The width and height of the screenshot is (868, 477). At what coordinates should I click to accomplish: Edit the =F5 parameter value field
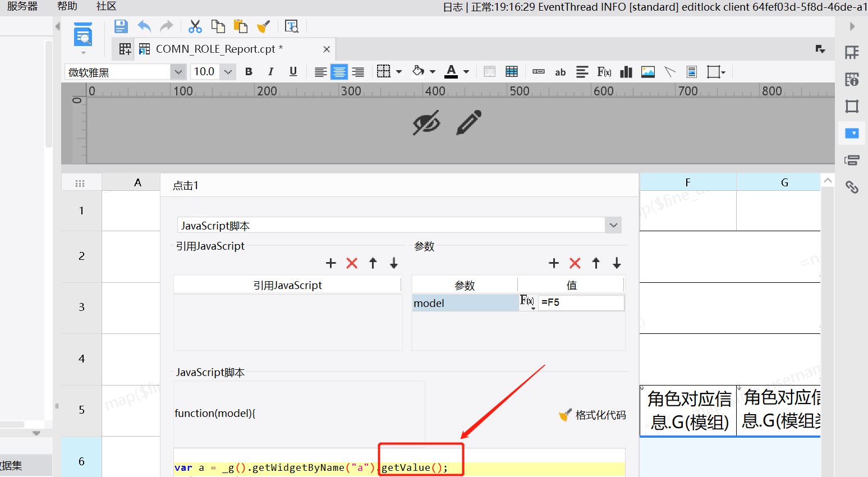(581, 302)
